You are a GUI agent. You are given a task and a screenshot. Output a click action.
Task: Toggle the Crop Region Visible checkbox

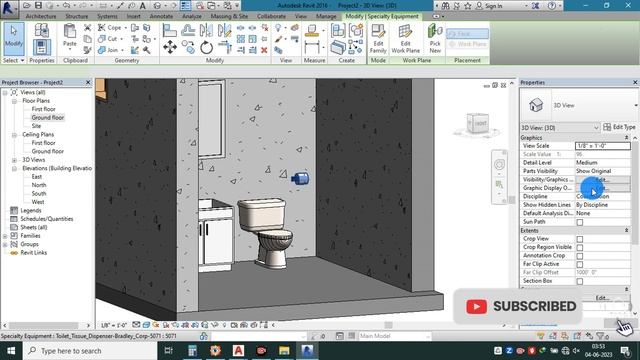580,247
